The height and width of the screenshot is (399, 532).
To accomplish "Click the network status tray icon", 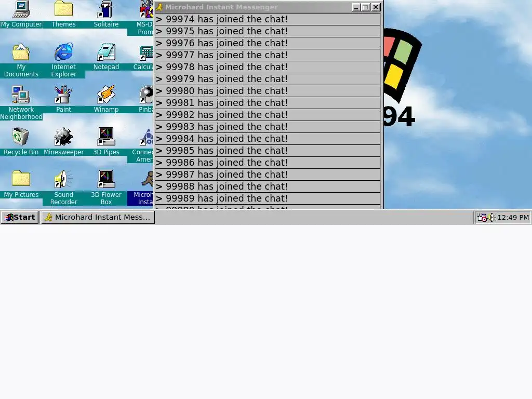I will (482, 218).
